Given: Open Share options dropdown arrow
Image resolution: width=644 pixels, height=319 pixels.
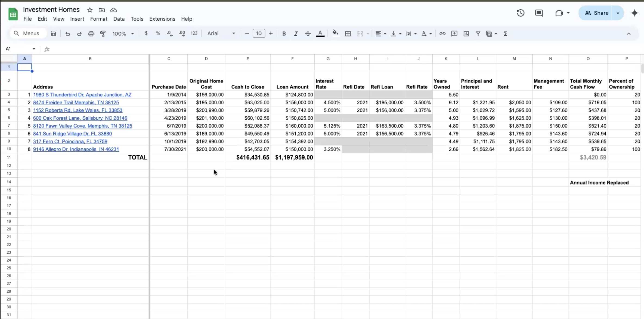Looking at the screenshot, I should 618,13.
